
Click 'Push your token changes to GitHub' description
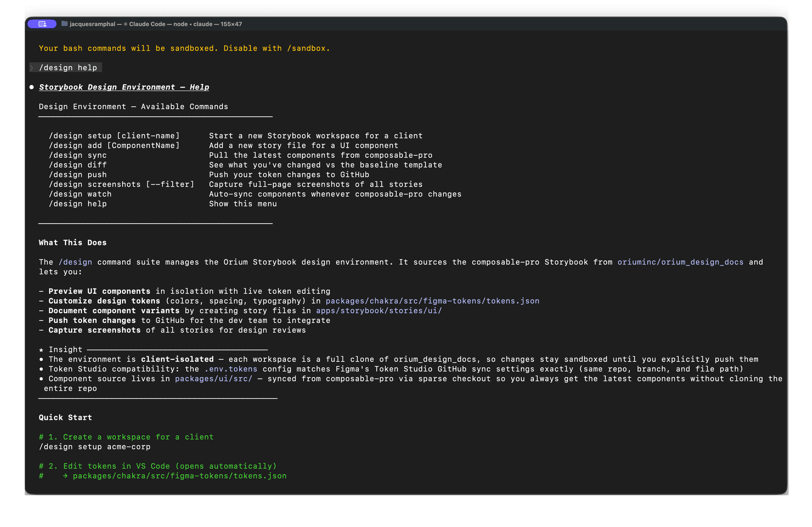pyautogui.click(x=289, y=175)
